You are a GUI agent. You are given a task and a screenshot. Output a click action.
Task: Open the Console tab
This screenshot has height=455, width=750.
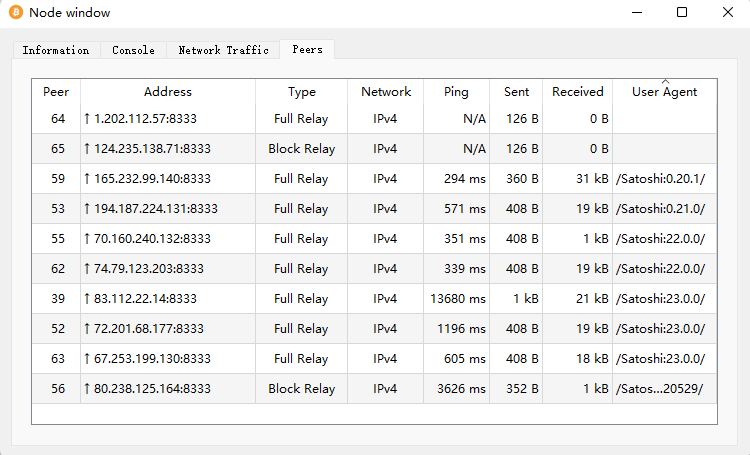coord(133,50)
